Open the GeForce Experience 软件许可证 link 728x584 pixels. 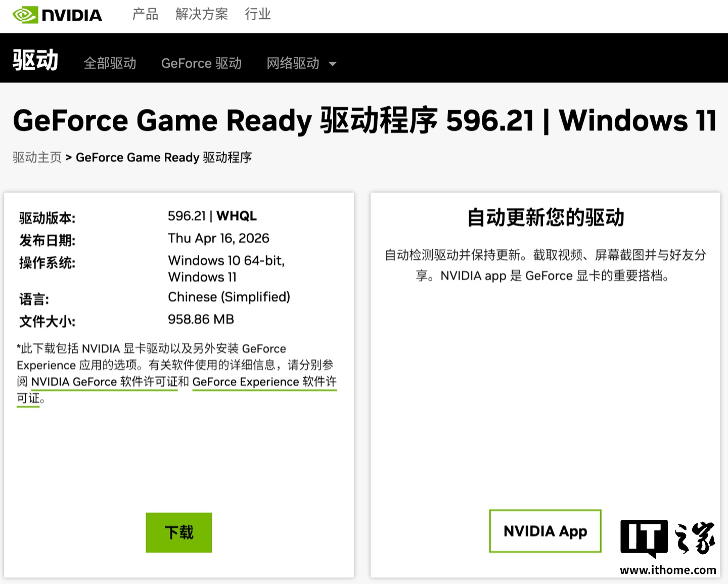264,382
